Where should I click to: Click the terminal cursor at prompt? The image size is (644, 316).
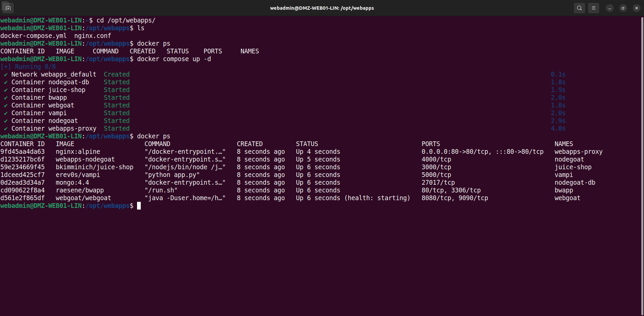pyautogui.click(x=139, y=206)
